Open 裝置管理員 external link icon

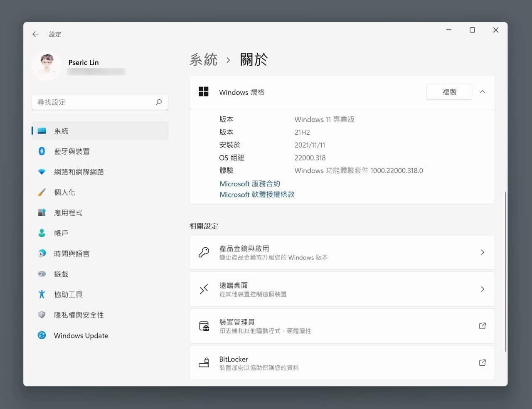[483, 326]
